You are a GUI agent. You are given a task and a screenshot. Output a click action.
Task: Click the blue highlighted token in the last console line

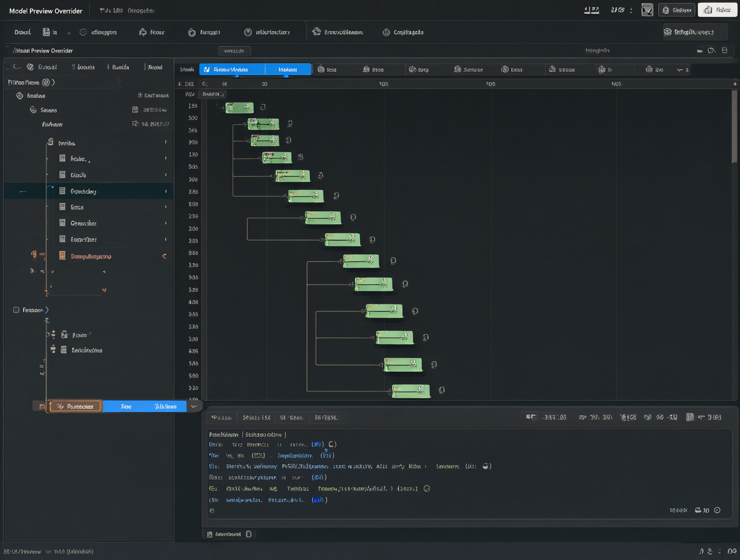coord(318,499)
